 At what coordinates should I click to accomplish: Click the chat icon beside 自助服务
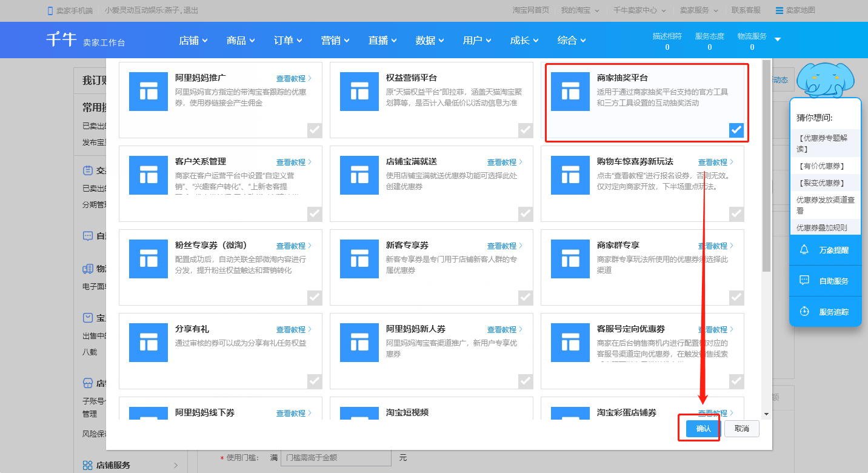tap(804, 281)
